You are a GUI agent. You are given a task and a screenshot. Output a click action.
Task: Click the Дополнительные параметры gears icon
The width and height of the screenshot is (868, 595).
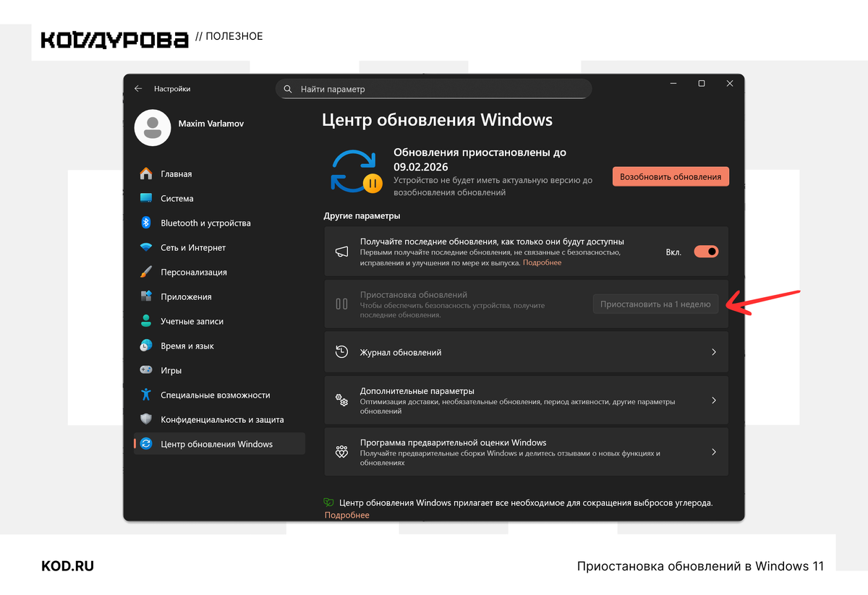tap(342, 400)
